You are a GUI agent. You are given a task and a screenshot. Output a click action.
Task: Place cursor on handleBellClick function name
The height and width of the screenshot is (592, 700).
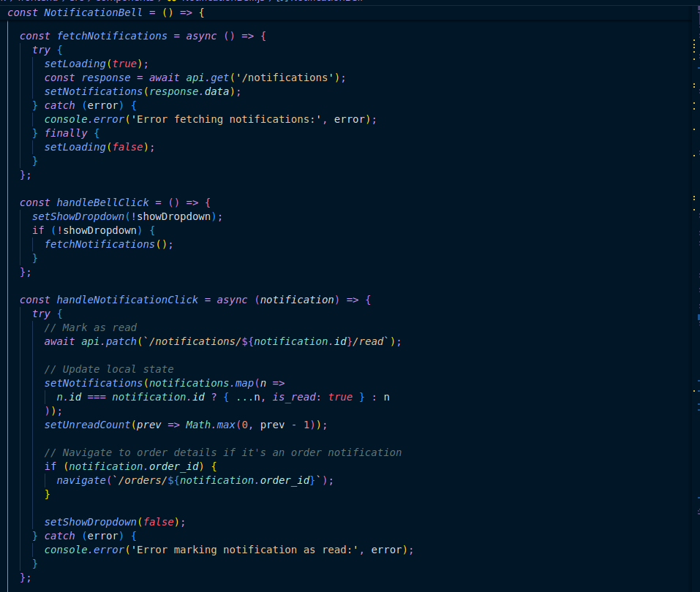coord(102,202)
